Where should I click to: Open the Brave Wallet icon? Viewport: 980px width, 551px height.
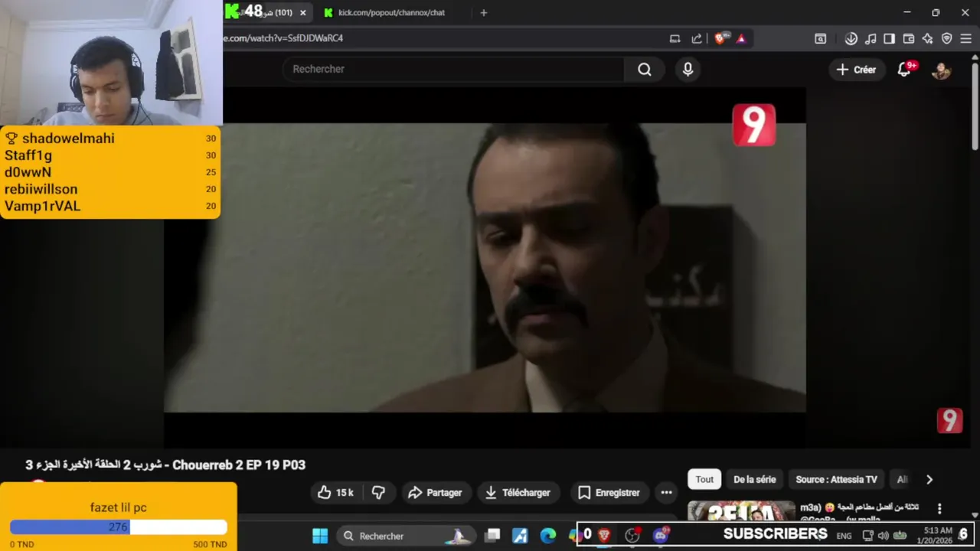909,38
